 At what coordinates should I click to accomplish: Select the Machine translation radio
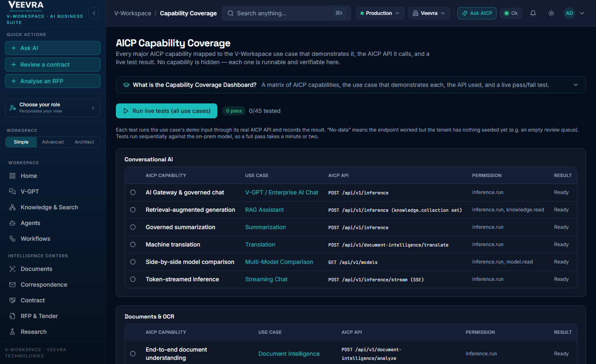pyautogui.click(x=133, y=244)
